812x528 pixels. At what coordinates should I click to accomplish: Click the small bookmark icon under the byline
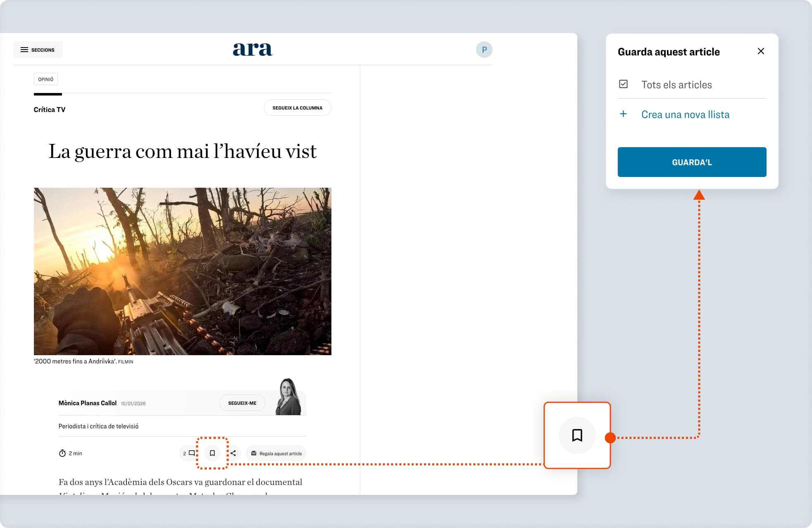pyautogui.click(x=212, y=453)
